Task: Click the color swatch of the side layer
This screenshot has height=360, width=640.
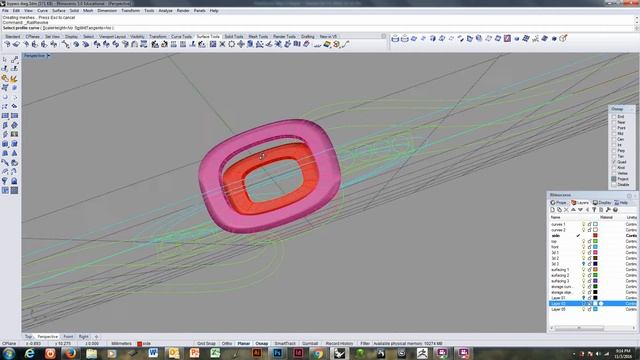Action: point(596,236)
